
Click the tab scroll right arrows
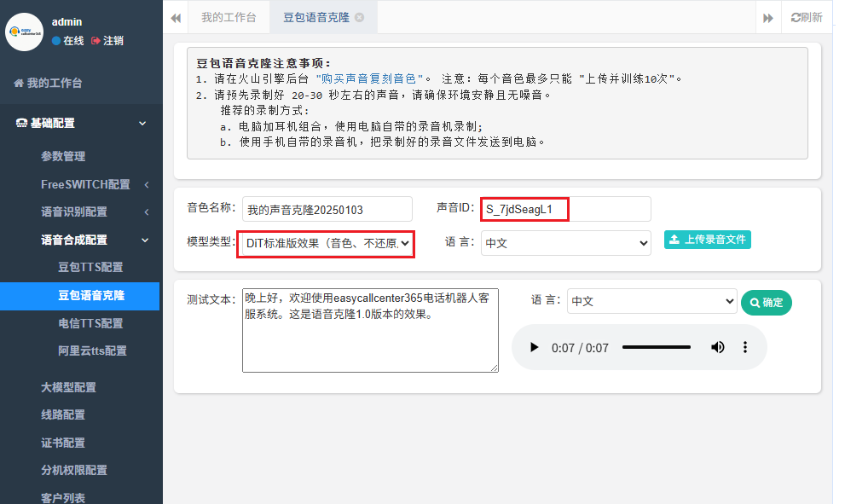coord(768,18)
